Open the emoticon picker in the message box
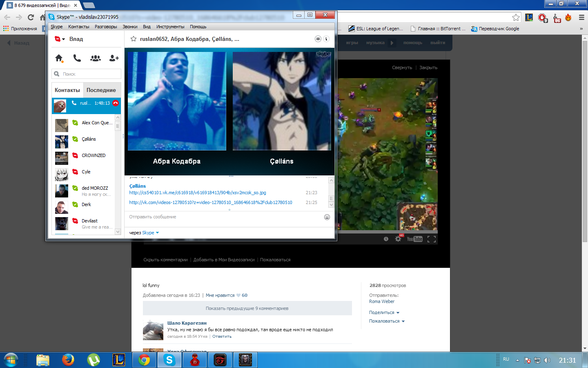Screen dimensions: 588x368 (327, 217)
